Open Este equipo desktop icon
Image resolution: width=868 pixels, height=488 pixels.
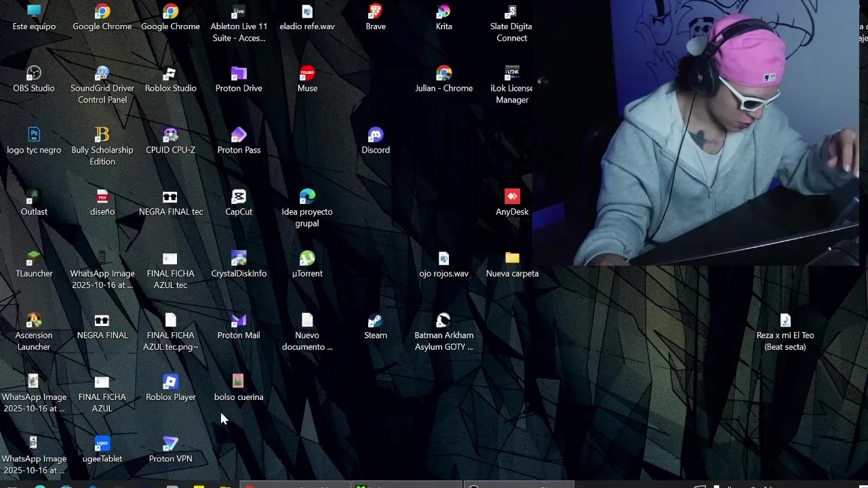[x=34, y=18]
